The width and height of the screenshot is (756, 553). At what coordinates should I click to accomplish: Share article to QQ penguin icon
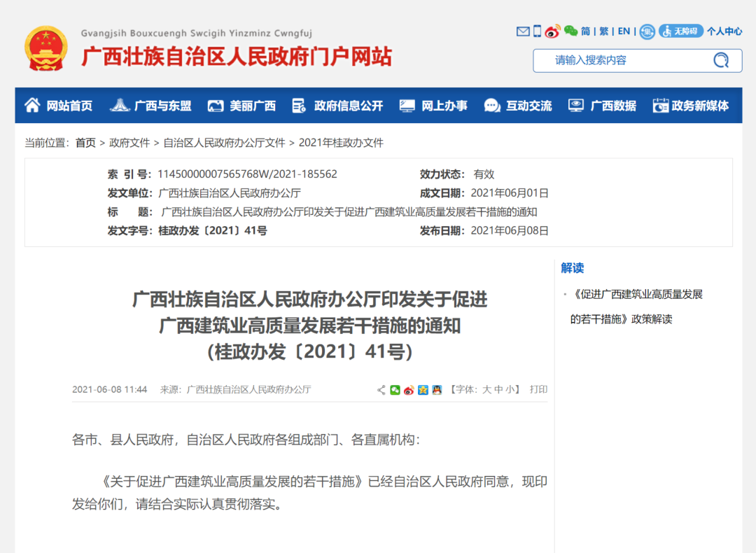pos(437,390)
